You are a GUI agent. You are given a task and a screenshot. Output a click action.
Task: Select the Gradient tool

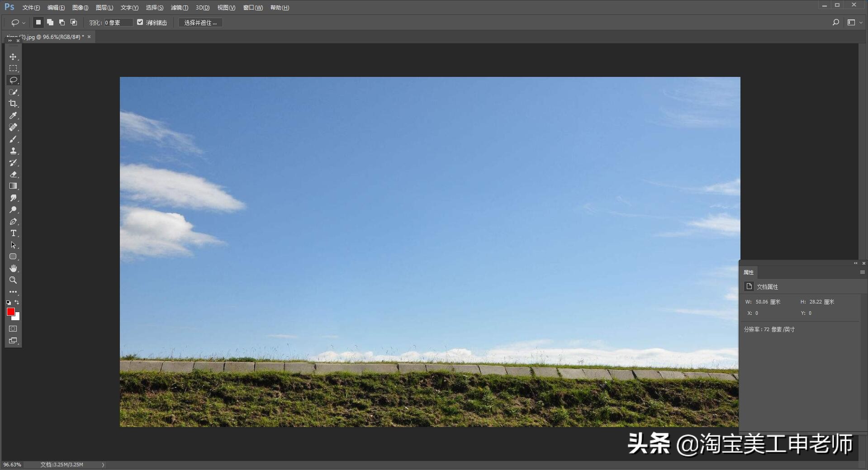tap(13, 186)
